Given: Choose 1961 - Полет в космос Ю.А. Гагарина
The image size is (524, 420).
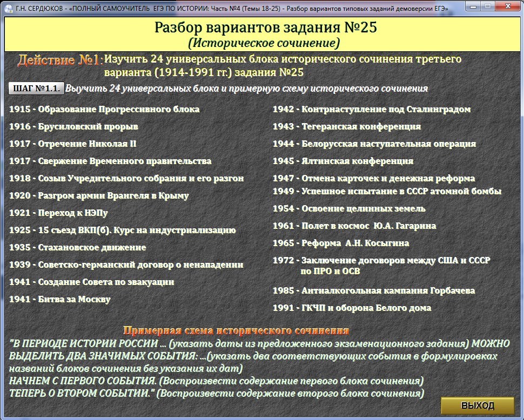Looking at the screenshot, I should [x=354, y=226].
